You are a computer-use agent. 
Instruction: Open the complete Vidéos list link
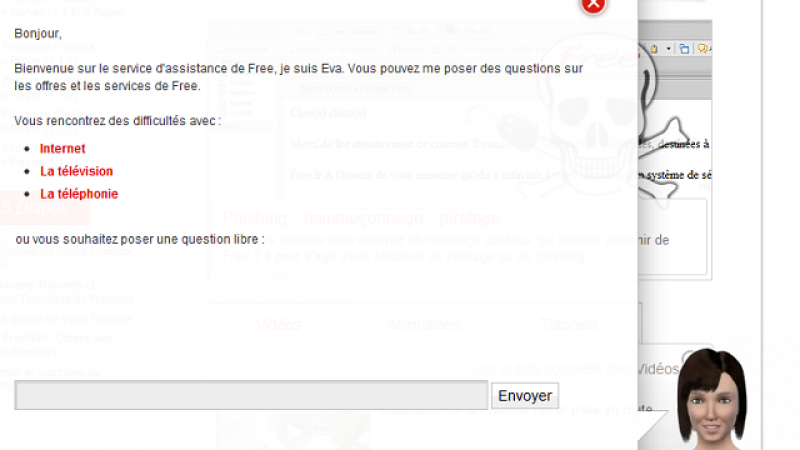(574, 369)
